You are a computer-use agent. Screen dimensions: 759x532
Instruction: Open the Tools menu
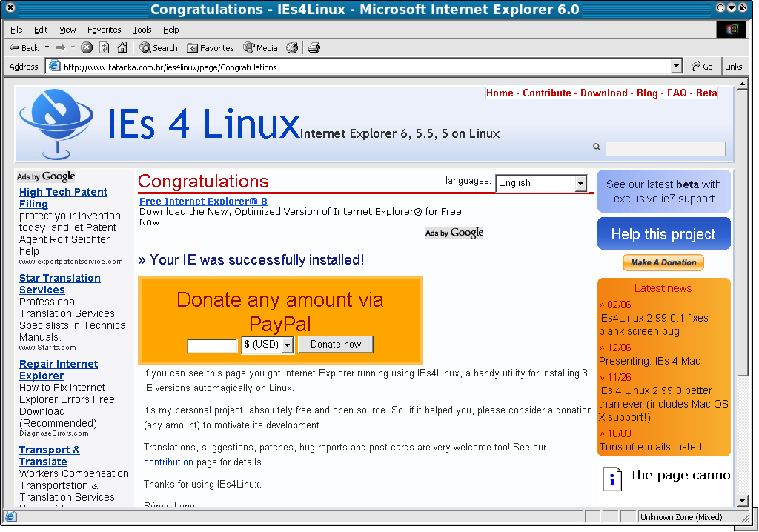[x=142, y=30]
